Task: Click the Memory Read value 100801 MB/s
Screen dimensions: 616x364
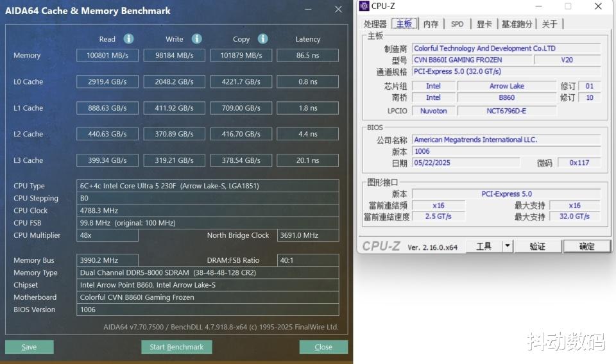Action: (107, 55)
